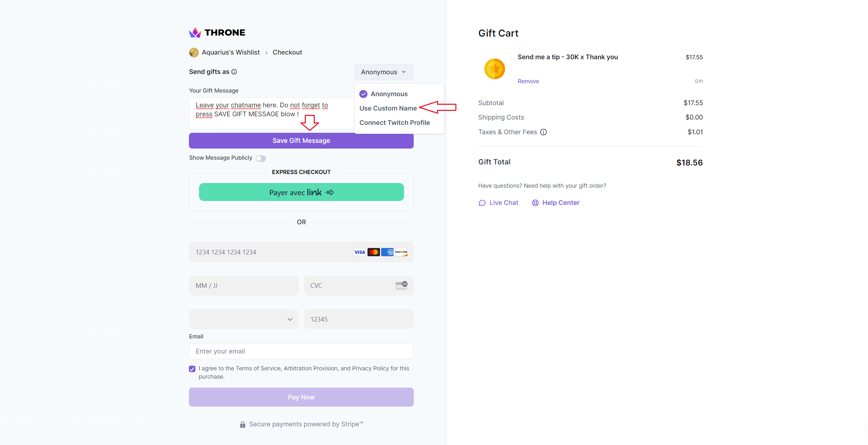Expand the country selector dropdown
Screen dimensions: 868x445
coord(244,319)
